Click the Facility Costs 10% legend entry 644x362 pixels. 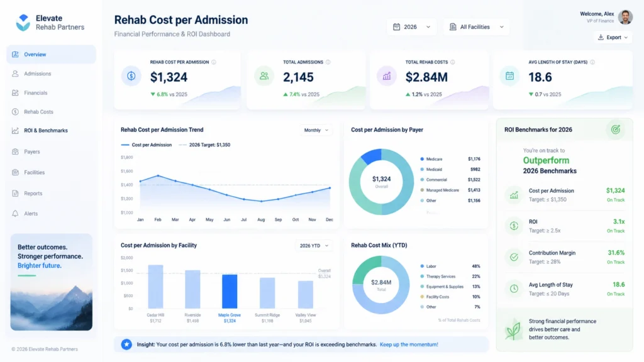coord(450,297)
